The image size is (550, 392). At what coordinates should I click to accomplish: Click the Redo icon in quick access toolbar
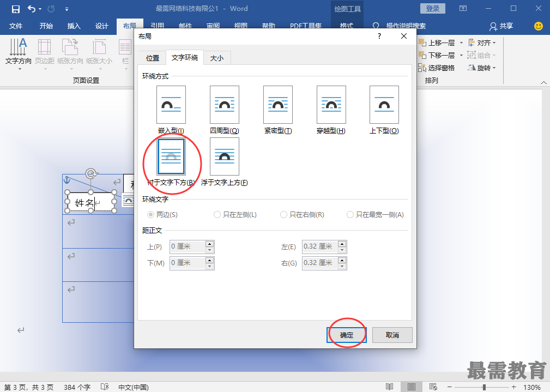[x=51, y=9]
